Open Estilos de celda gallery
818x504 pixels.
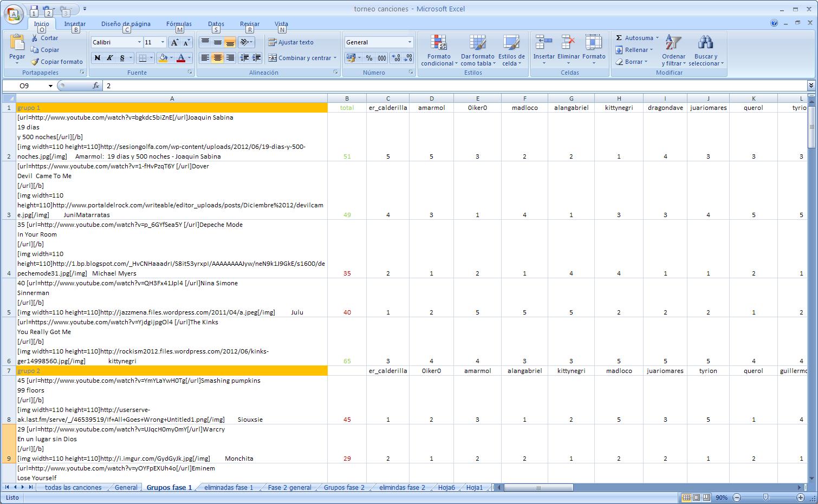click(511, 50)
